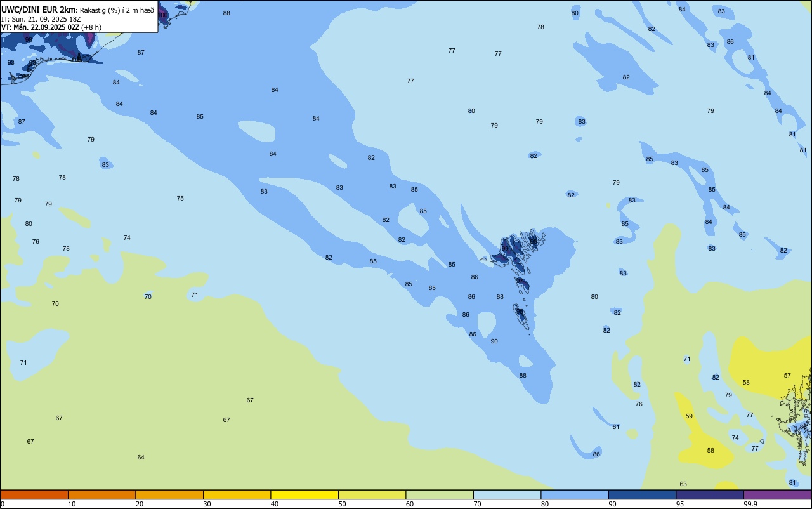Click the "UWC/DINI EUR 2km" title text
Image resolution: width=812 pixels, height=509 pixels.
tap(39, 10)
